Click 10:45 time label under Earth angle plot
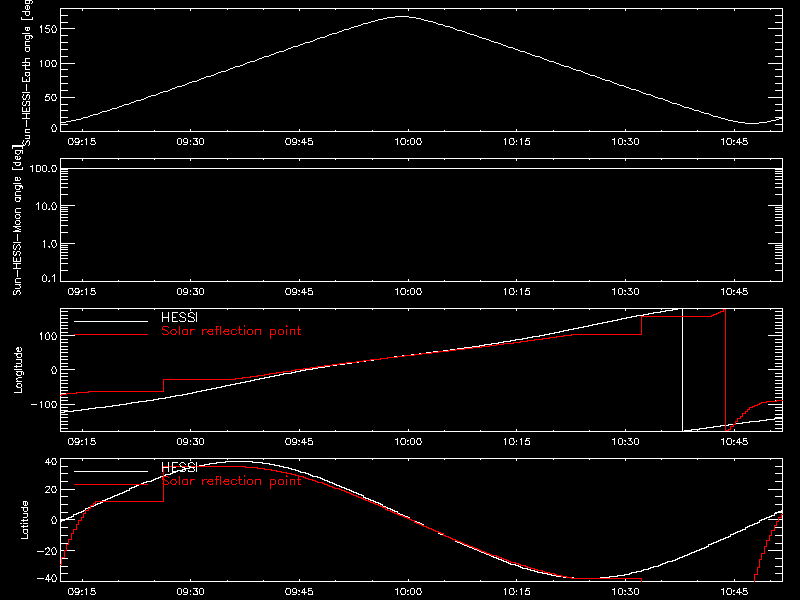This screenshot has height=600, width=800. pyautogui.click(x=734, y=141)
